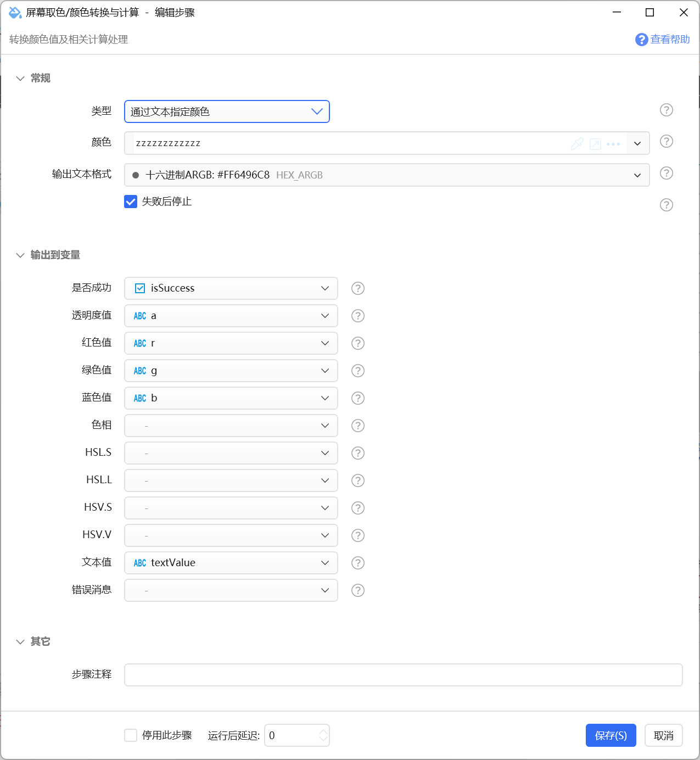Show help icon for 文本值 output
This screenshot has height=760, width=700.
point(358,563)
